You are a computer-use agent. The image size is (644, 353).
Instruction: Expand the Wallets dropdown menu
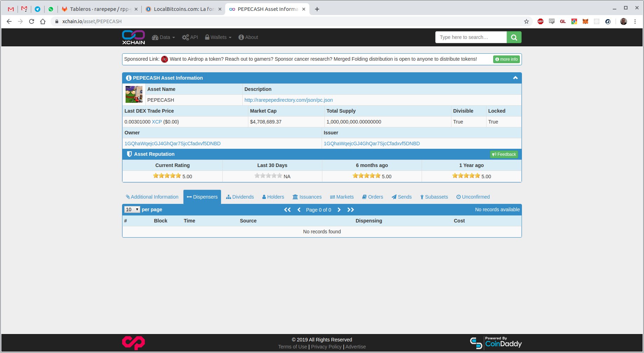(218, 37)
